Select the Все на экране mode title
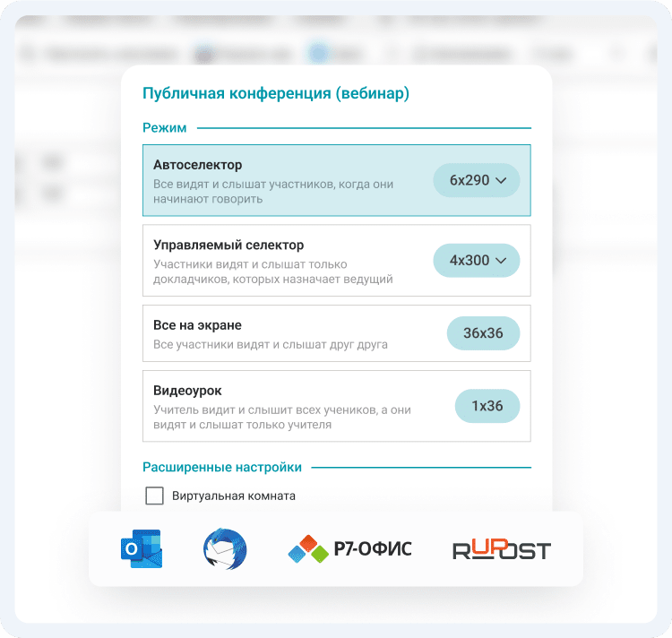The width and height of the screenshot is (672, 638). pyautogui.click(x=197, y=325)
